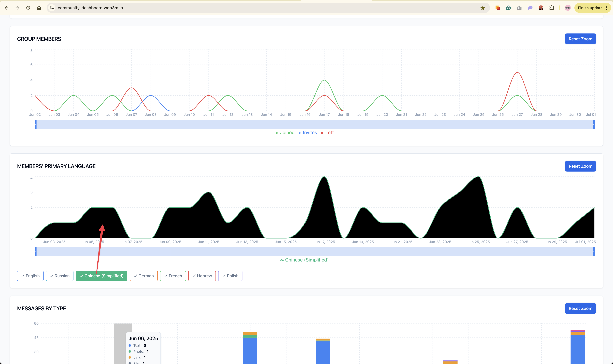
Task: Open site info icon in address bar
Action: (x=52, y=8)
